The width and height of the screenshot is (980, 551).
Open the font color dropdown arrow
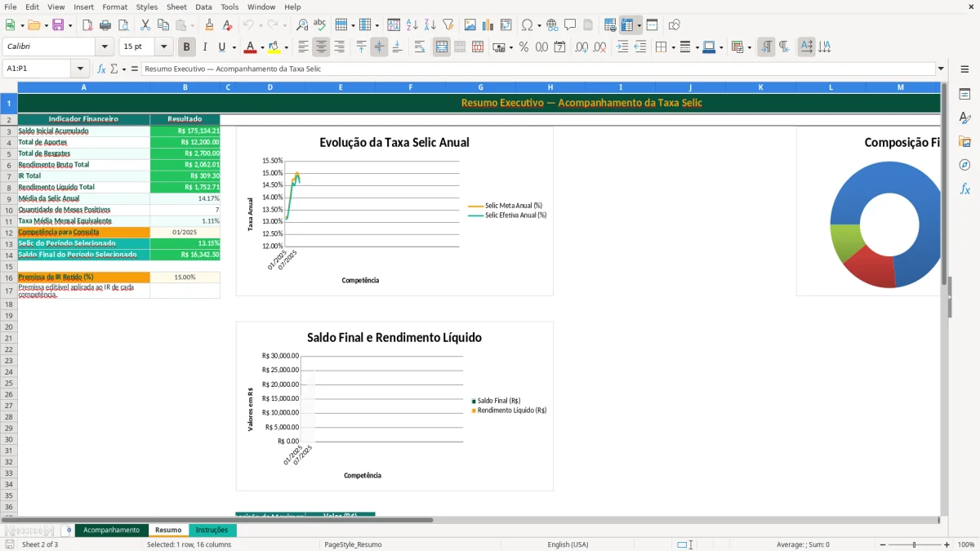click(x=262, y=47)
